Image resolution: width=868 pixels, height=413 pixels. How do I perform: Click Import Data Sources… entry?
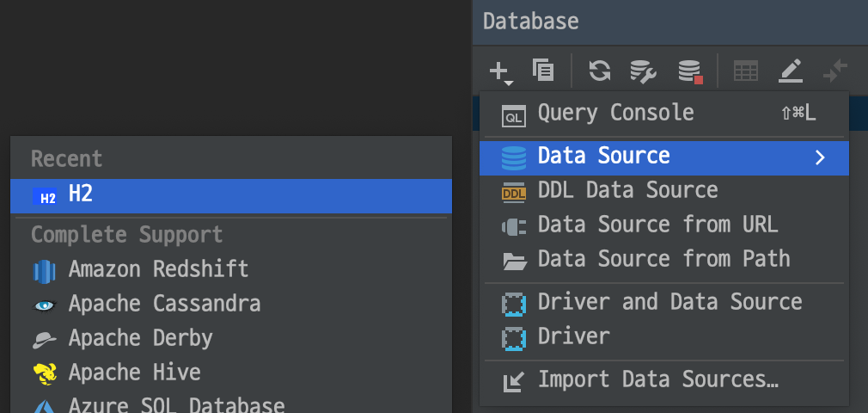click(663, 380)
